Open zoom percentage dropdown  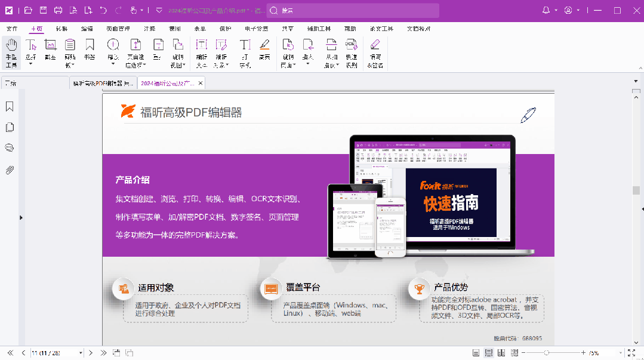coord(621,353)
